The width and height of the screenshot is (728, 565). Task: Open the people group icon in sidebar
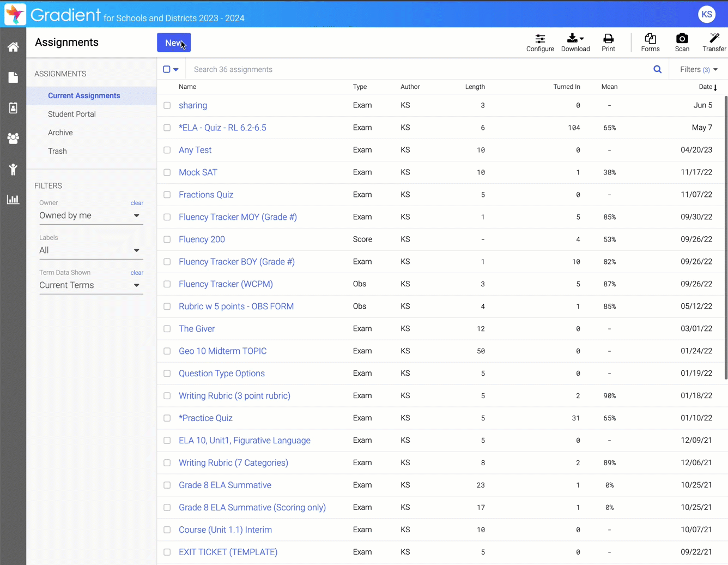coord(13,139)
